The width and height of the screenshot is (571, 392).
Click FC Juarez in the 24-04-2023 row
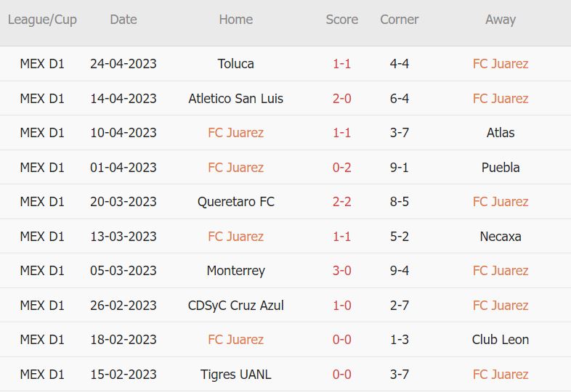pyautogui.click(x=501, y=64)
